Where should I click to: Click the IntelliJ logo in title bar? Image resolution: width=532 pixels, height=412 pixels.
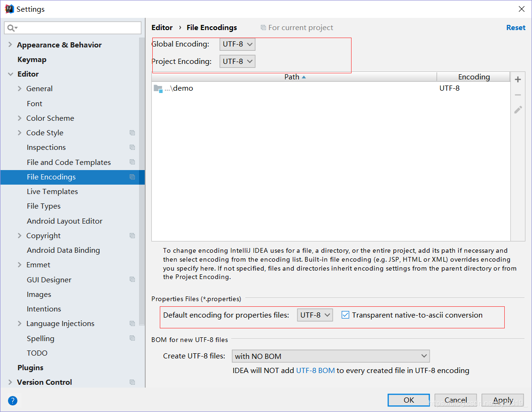click(x=9, y=9)
